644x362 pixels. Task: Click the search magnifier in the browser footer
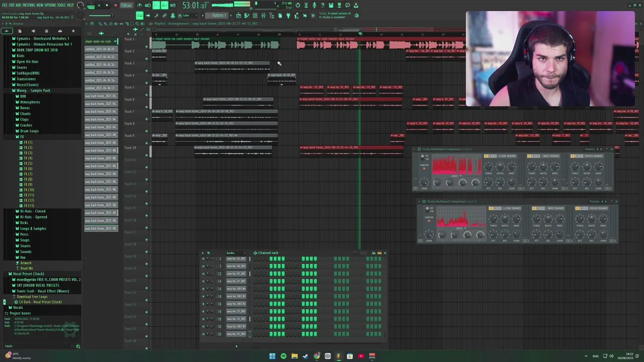78,346
